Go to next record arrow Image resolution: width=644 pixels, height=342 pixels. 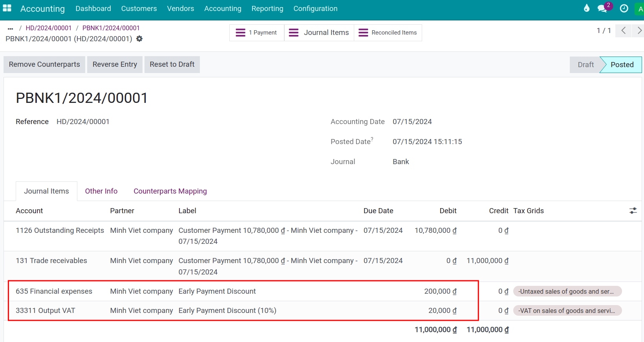click(639, 31)
